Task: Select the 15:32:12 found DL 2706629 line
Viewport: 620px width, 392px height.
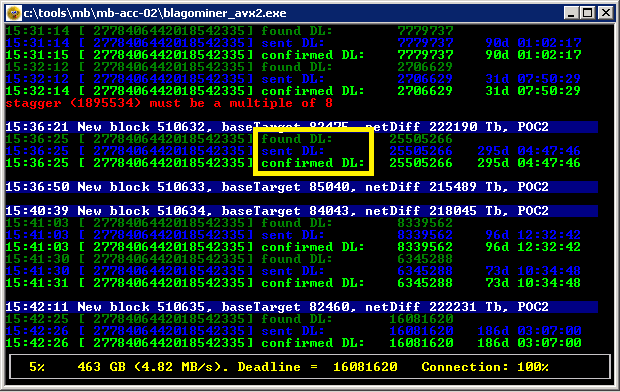Action: [x=230, y=67]
